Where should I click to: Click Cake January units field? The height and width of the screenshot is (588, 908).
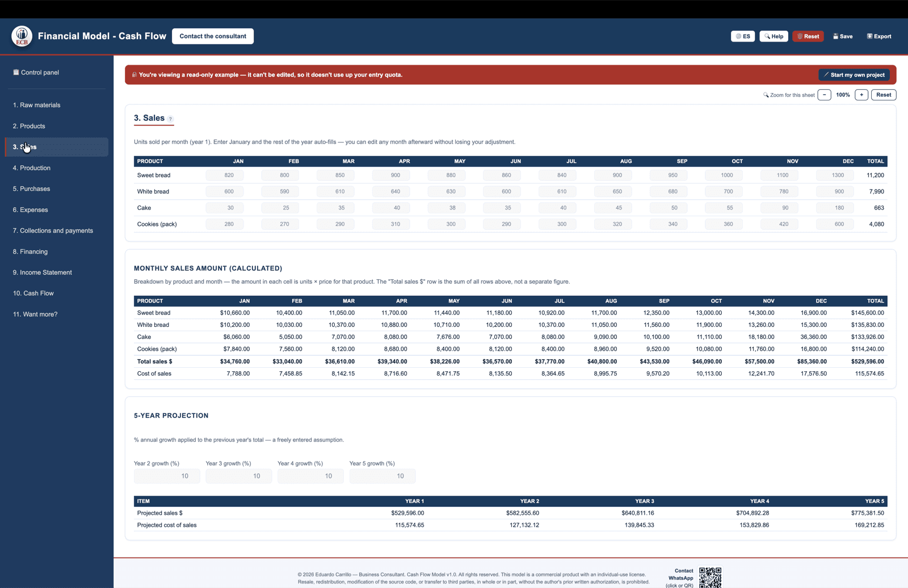(225, 208)
